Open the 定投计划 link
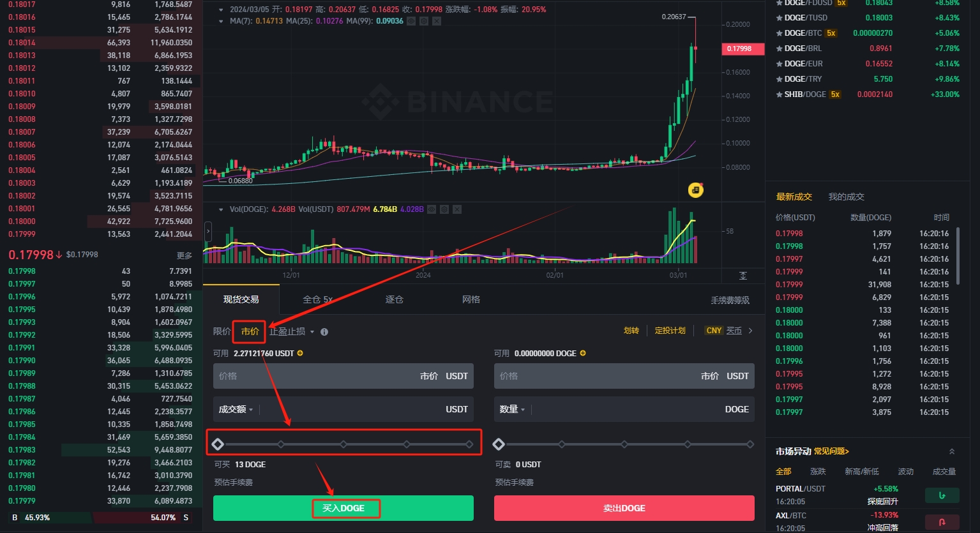The width and height of the screenshot is (980, 533). pyautogui.click(x=670, y=331)
